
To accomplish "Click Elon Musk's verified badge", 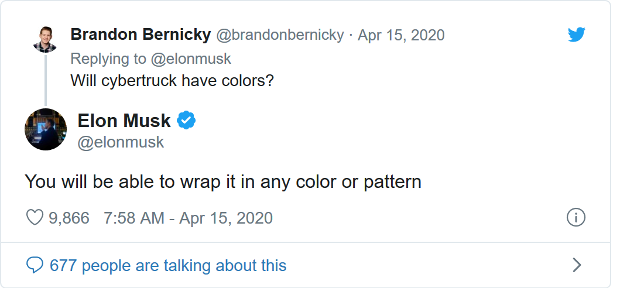I will pyautogui.click(x=186, y=121).
